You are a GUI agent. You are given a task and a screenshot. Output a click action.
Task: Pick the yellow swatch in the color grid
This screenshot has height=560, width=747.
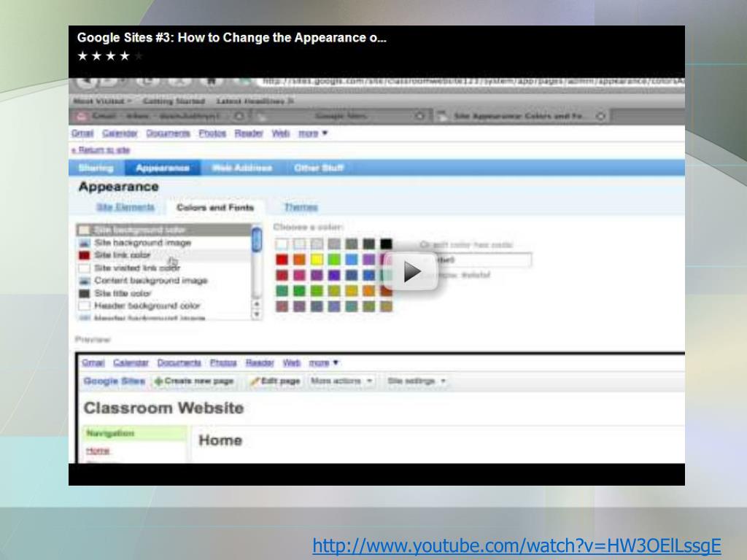pos(317,260)
